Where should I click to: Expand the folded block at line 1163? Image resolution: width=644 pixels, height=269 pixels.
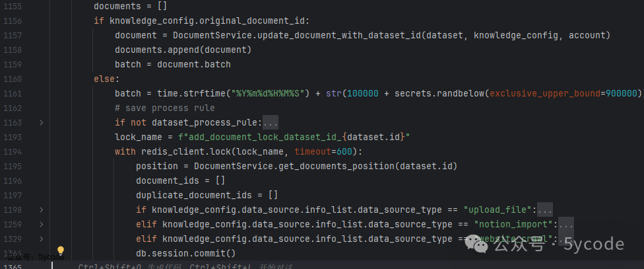click(x=42, y=123)
